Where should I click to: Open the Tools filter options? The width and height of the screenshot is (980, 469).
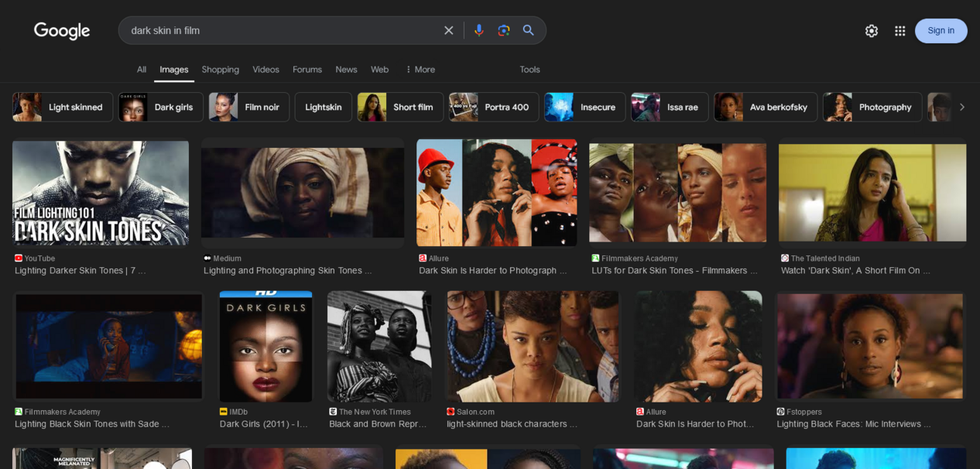pyautogui.click(x=529, y=70)
